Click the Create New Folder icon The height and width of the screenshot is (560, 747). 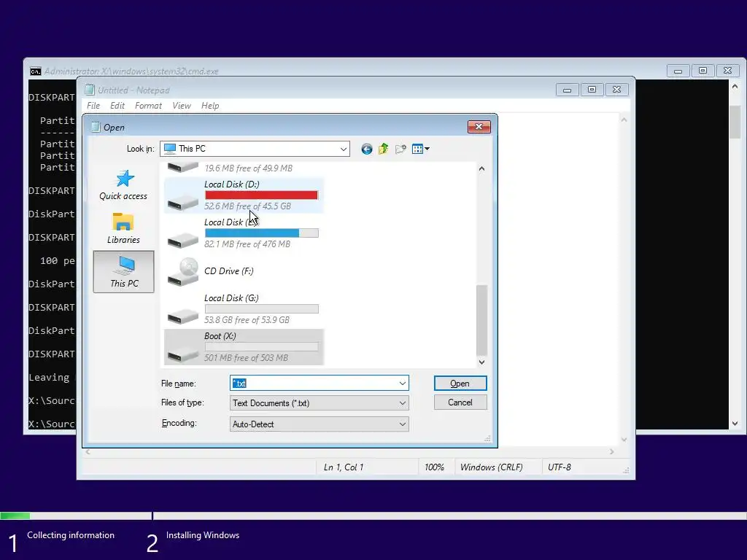(400, 149)
